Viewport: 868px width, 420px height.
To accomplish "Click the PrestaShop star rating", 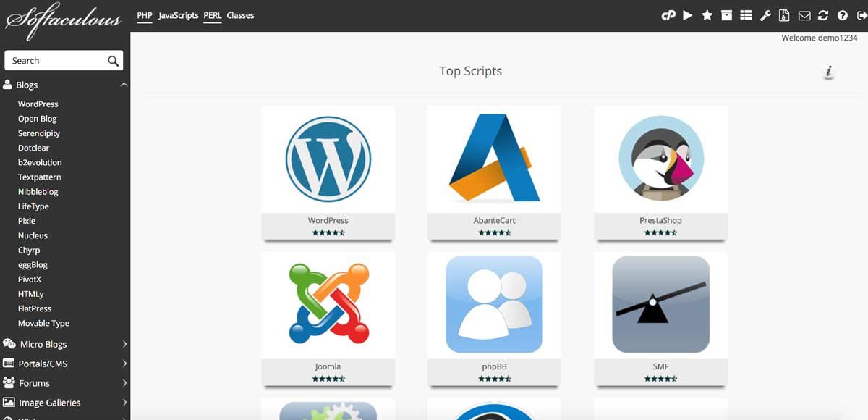I will pyautogui.click(x=661, y=233).
